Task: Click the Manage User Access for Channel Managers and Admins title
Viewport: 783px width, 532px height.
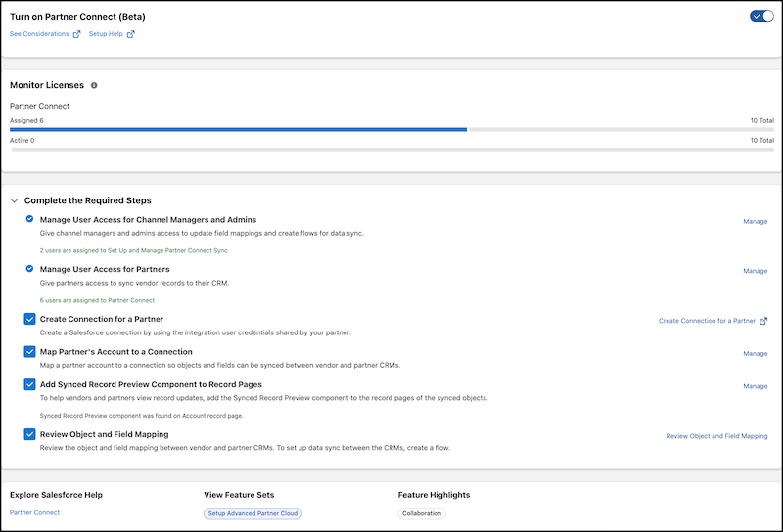Action: click(149, 220)
